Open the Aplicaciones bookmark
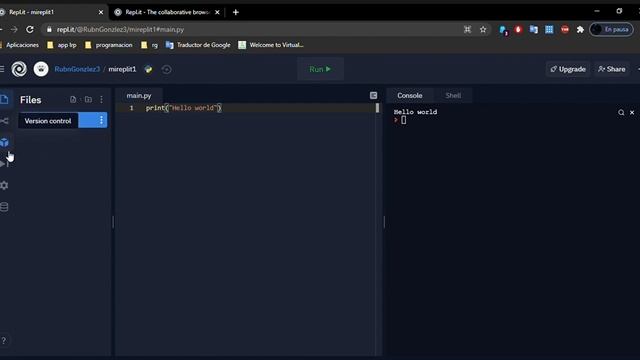The image size is (640, 360). pos(20,45)
